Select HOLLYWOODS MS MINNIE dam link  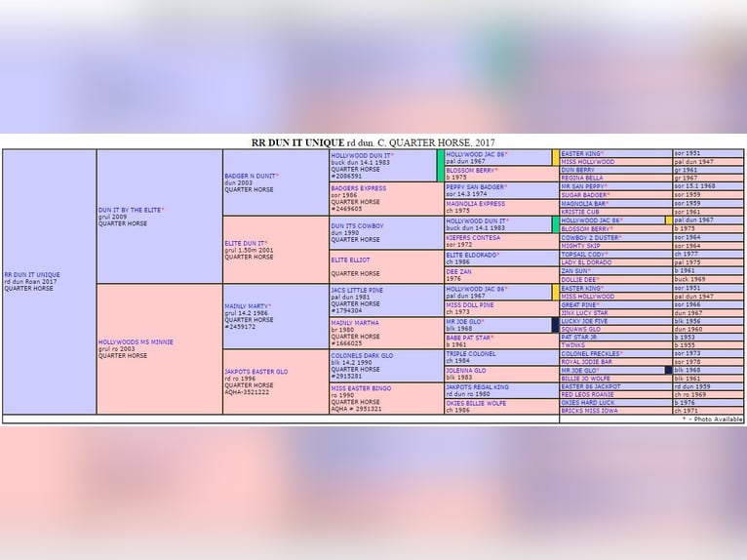point(136,342)
